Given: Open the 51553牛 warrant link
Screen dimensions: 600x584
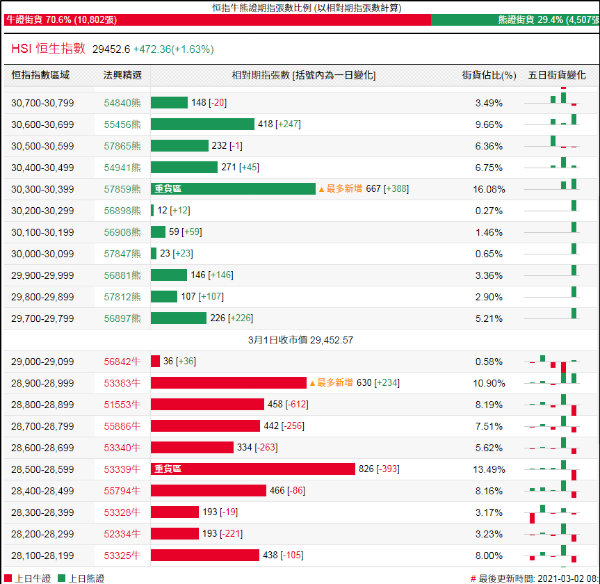Looking at the screenshot, I should pos(122,405).
